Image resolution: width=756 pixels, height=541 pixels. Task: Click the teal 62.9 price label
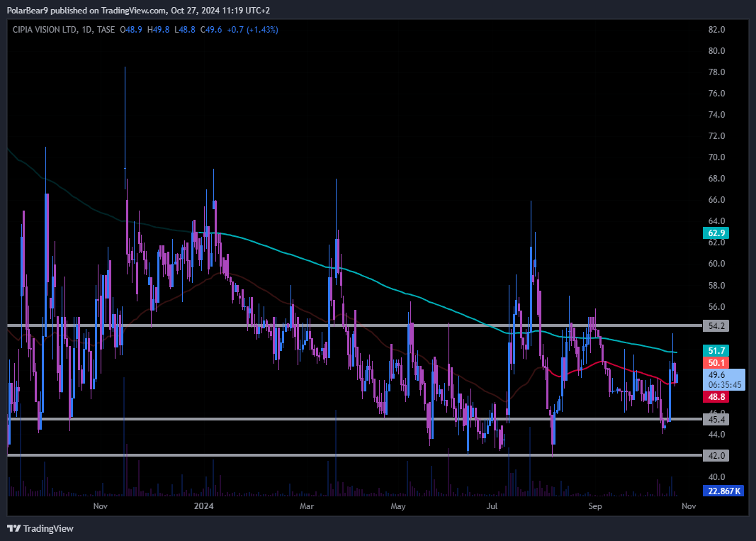pyautogui.click(x=717, y=233)
